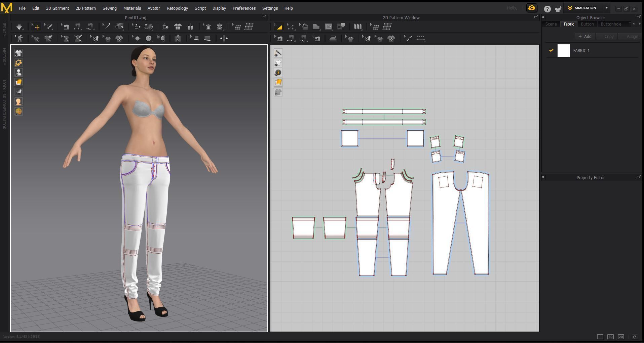Toggle avatar display in 3D view sidebar
This screenshot has width=644, height=343.
(x=18, y=73)
